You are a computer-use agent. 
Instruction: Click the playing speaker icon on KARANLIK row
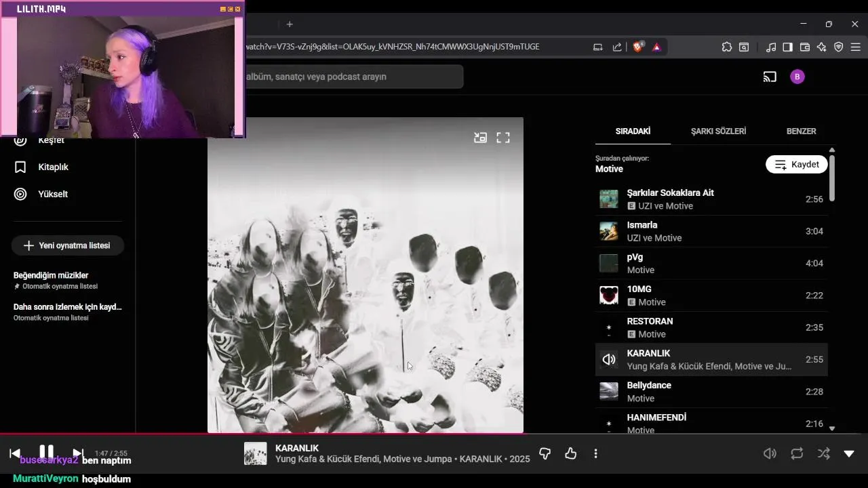[x=609, y=359]
